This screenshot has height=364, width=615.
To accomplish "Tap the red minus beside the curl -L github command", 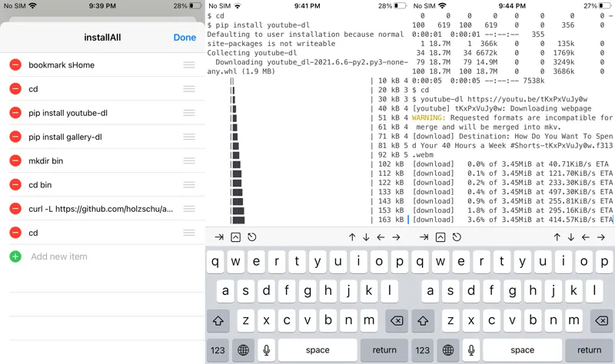I will click(x=15, y=209).
